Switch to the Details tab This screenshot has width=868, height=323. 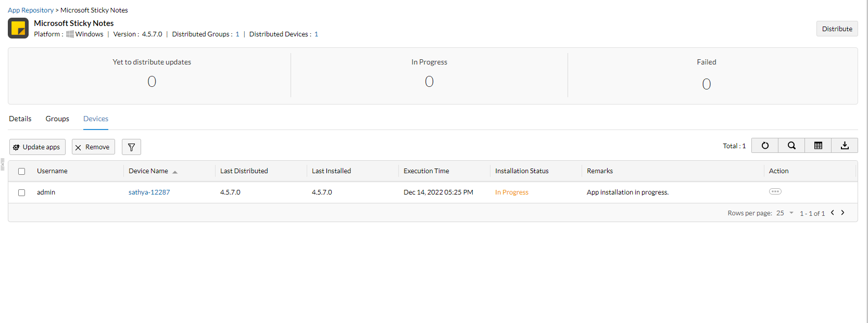[x=20, y=119]
